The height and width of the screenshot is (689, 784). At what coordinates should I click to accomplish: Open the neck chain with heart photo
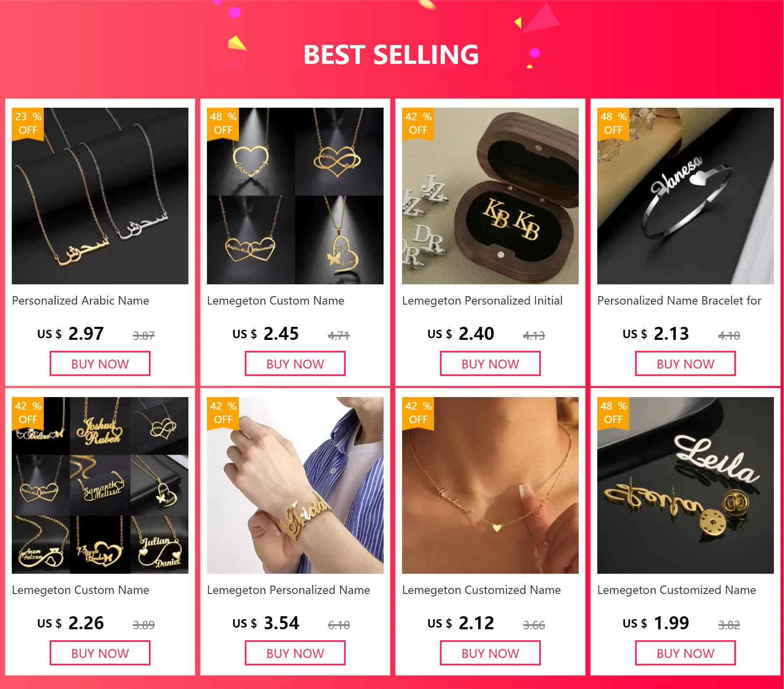tap(490, 485)
